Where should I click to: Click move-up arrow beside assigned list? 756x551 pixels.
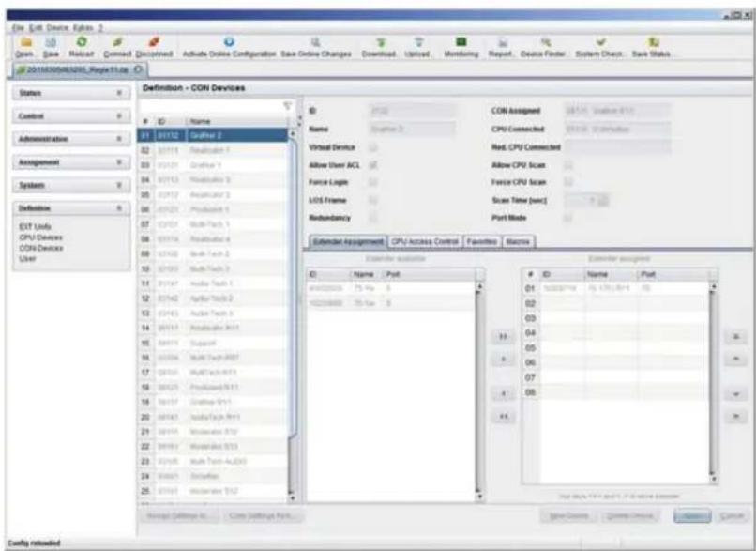pyautogui.click(x=735, y=359)
